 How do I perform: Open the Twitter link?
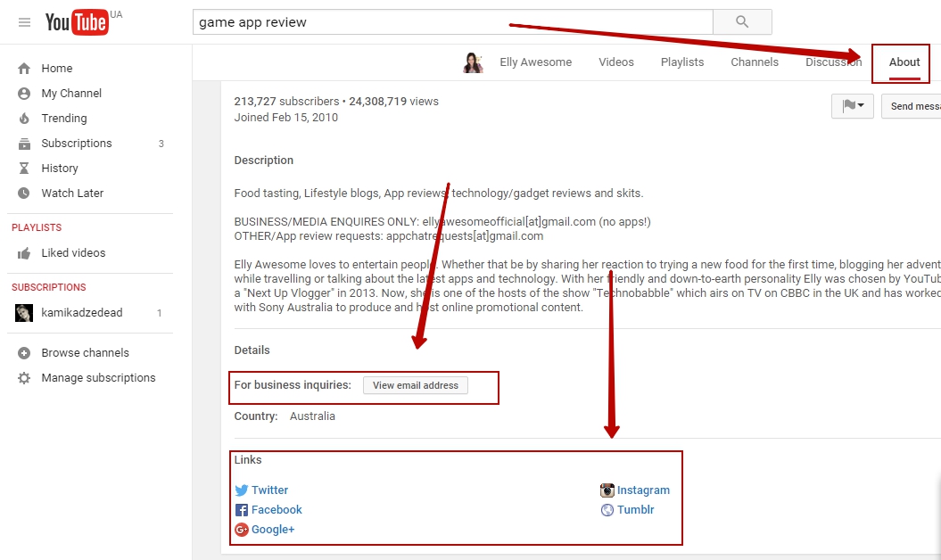pyautogui.click(x=269, y=490)
